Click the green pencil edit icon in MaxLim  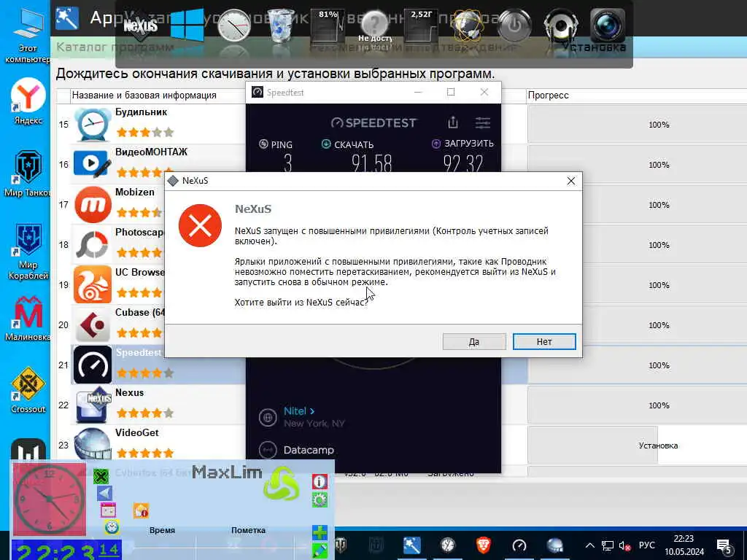tap(320, 551)
